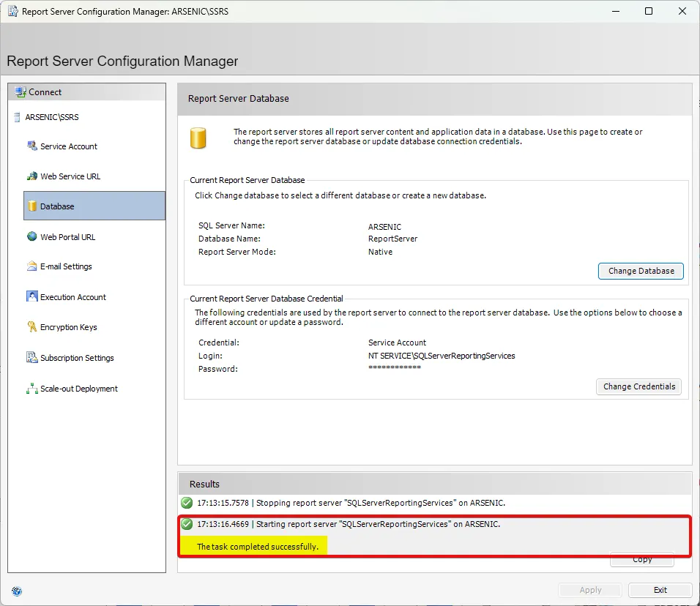Click the Login value NT SERVICE\SQLServerReportingServices

coord(442,356)
